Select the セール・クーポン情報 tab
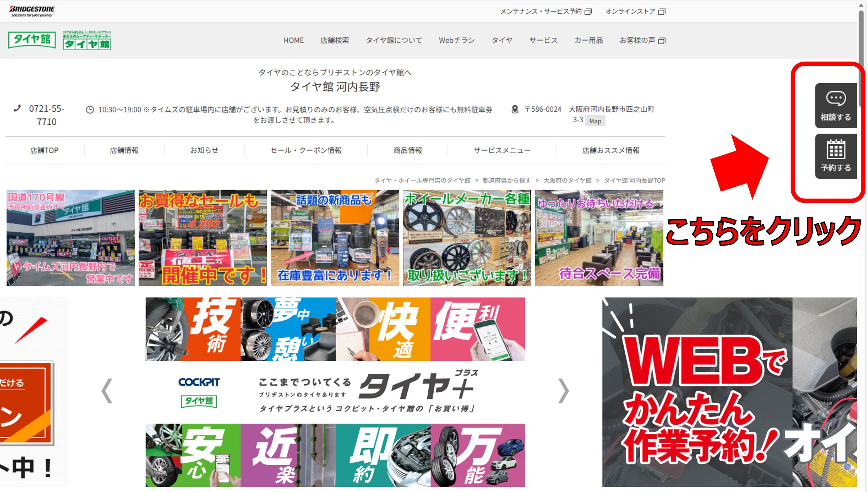Screen dimensions: 868x492 pyautogui.click(x=306, y=150)
